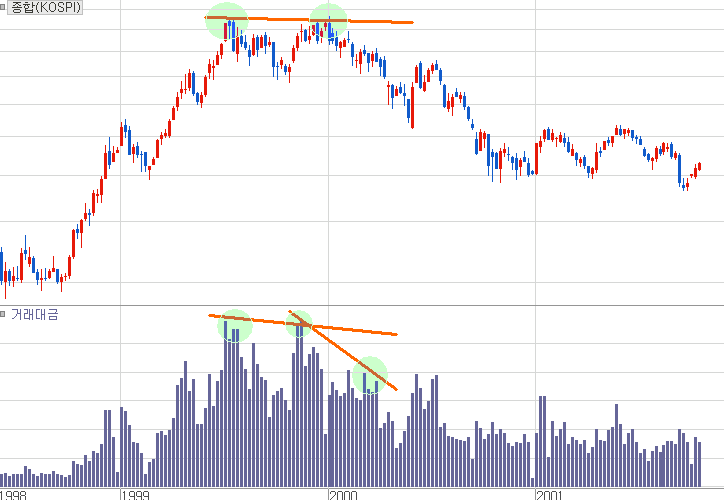Click the 거래대금 volume panel label
This screenshot has width=724, height=500.
pyautogui.click(x=35, y=315)
